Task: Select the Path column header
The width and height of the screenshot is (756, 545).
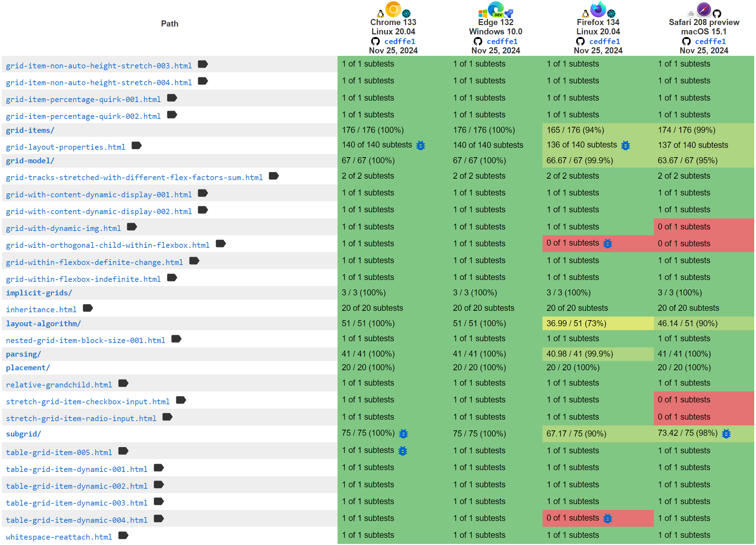Action: pyautogui.click(x=170, y=24)
